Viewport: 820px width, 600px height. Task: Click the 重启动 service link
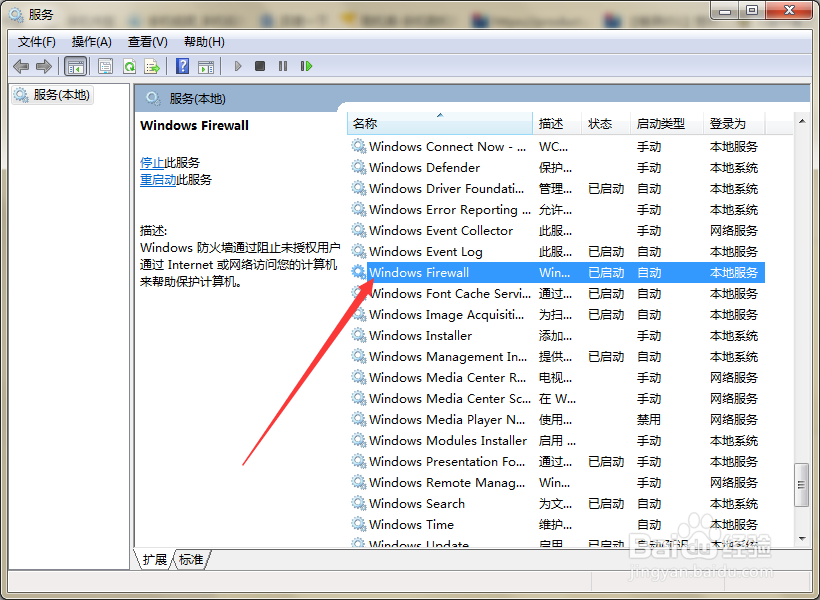point(158,180)
